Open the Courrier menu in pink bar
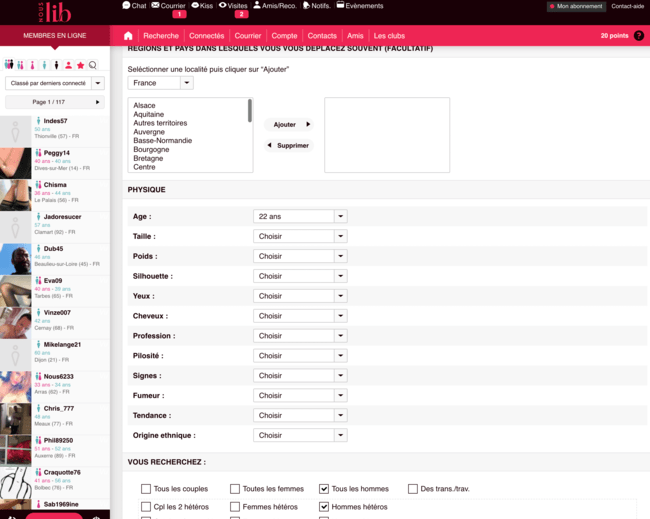Viewport: 650px width, 519px height. click(x=248, y=36)
